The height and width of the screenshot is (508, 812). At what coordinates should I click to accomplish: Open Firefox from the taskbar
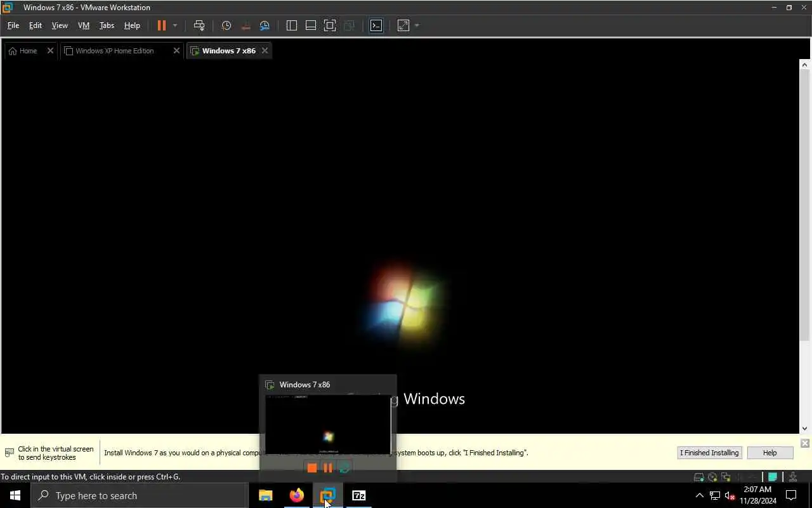click(296, 495)
